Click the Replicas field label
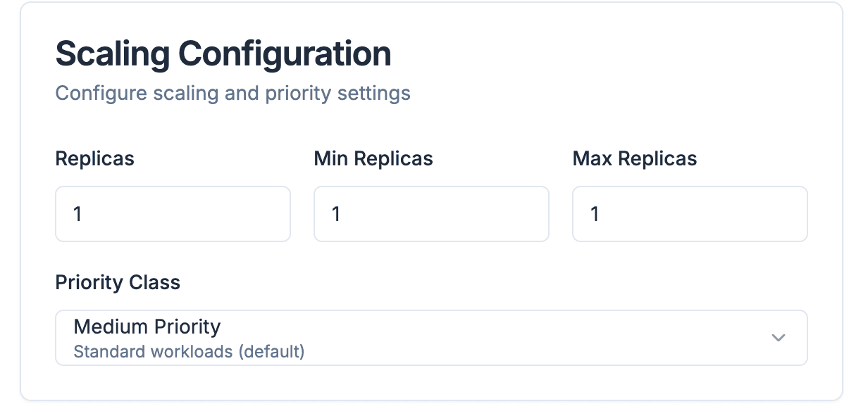This screenshot has width=868, height=418. click(94, 159)
